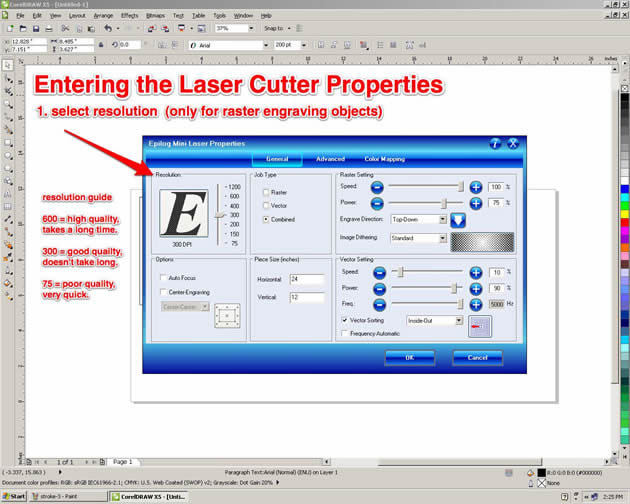
Task: Select the Polygon tool
Action: tap(8, 168)
